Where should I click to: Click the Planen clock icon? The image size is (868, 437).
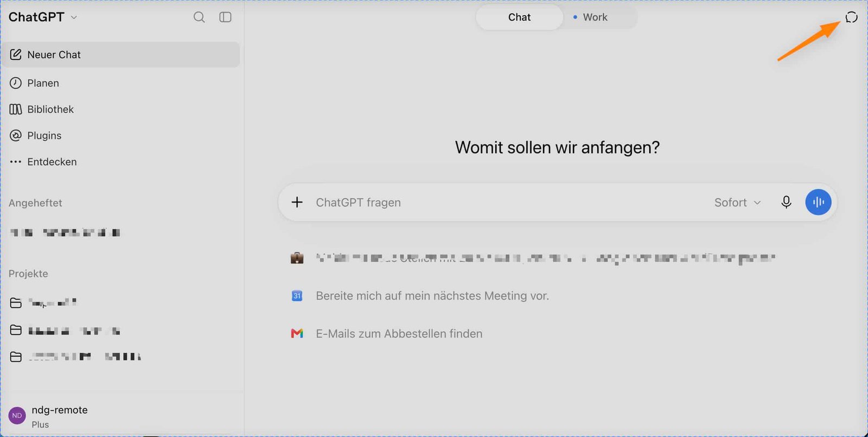click(16, 83)
